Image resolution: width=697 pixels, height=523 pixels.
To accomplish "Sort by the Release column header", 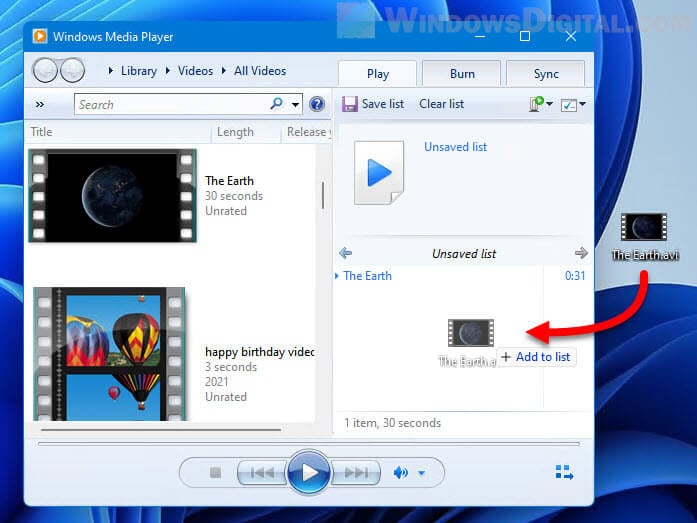I will point(307,132).
